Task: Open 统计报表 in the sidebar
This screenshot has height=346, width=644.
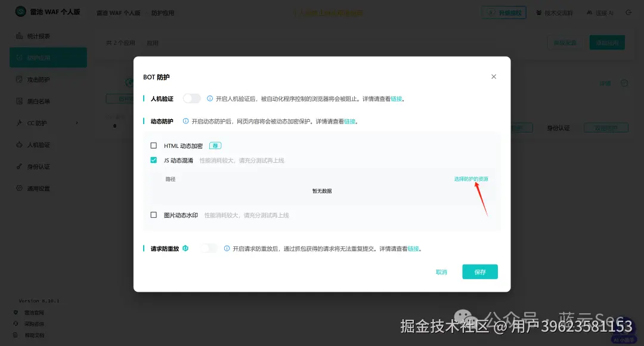Action: click(x=48, y=36)
